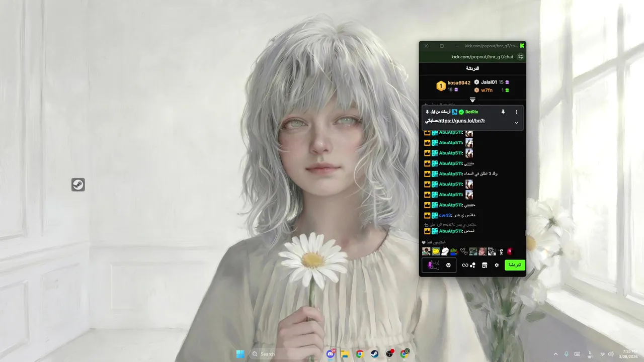The width and height of the screenshot is (644, 362).
Task: Click the Kick logo in the title bar
Action: [x=522, y=46]
